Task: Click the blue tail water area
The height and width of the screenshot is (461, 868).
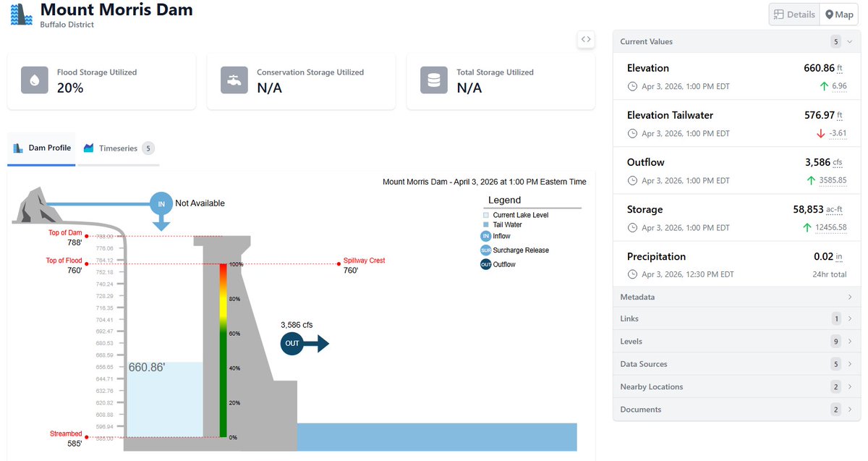Action: click(x=437, y=437)
